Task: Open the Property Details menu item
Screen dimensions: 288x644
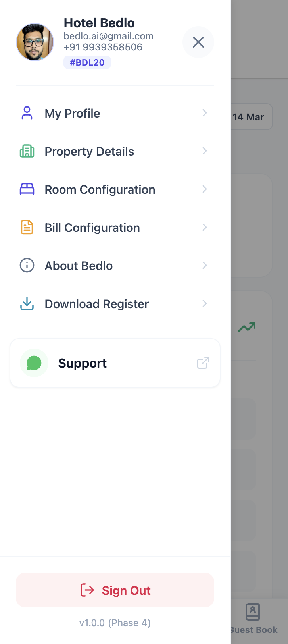Action: 89,151
